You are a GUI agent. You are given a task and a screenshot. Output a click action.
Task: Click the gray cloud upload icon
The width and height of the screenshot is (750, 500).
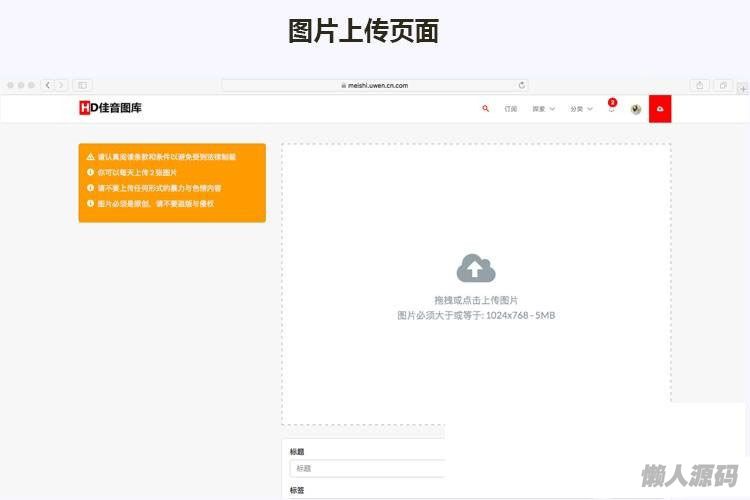click(476, 268)
